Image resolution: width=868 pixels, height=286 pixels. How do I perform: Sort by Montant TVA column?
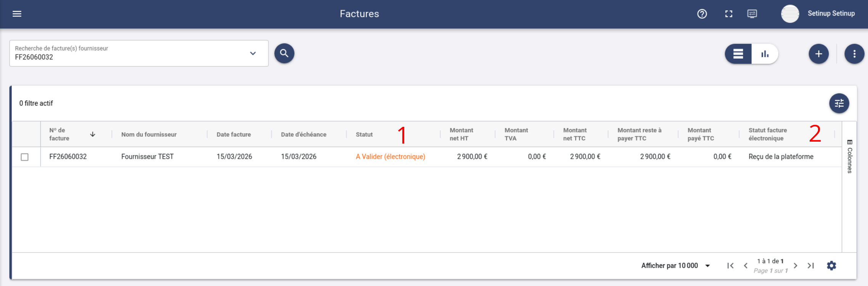tap(516, 134)
